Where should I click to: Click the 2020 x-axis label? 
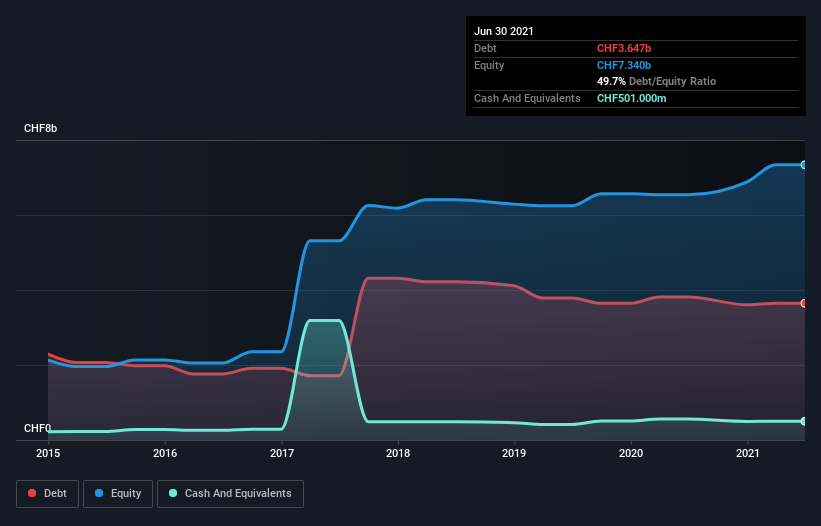click(x=631, y=453)
